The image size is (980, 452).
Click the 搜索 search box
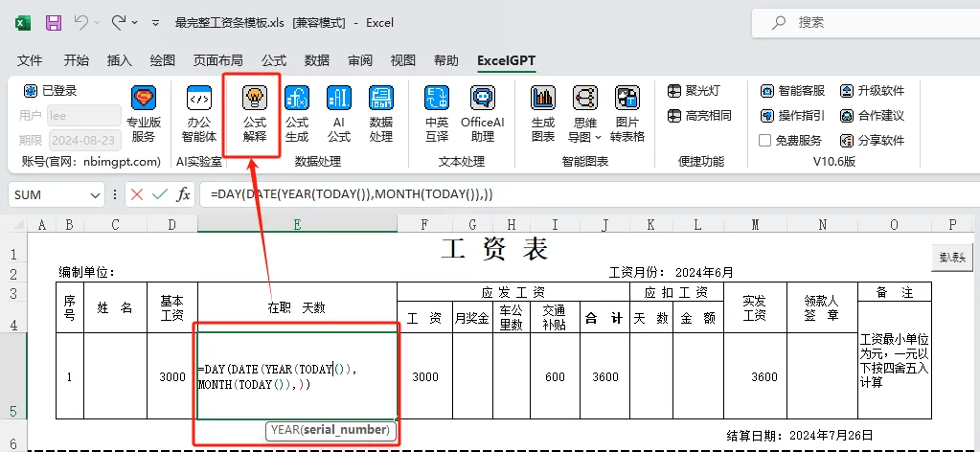tap(866, 23)
